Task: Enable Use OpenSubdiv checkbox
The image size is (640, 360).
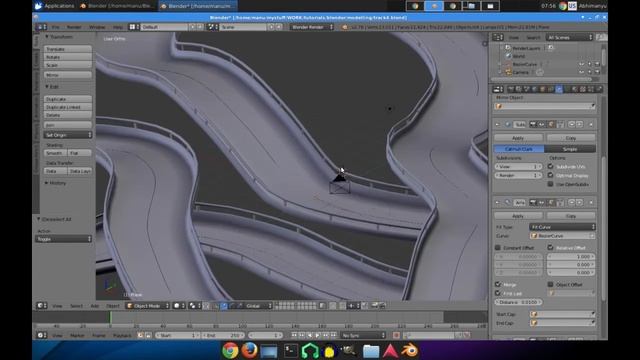Action: (551, 184)
